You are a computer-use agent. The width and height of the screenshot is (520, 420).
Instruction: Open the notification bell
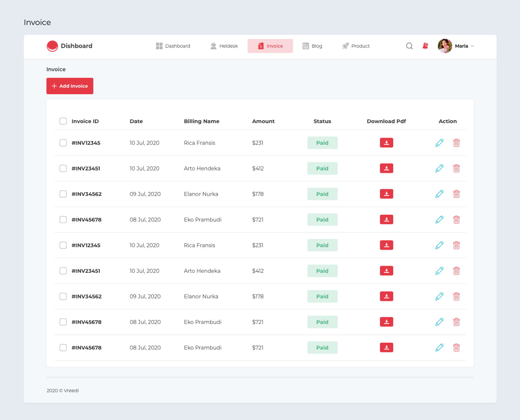[x=425, y=46]
